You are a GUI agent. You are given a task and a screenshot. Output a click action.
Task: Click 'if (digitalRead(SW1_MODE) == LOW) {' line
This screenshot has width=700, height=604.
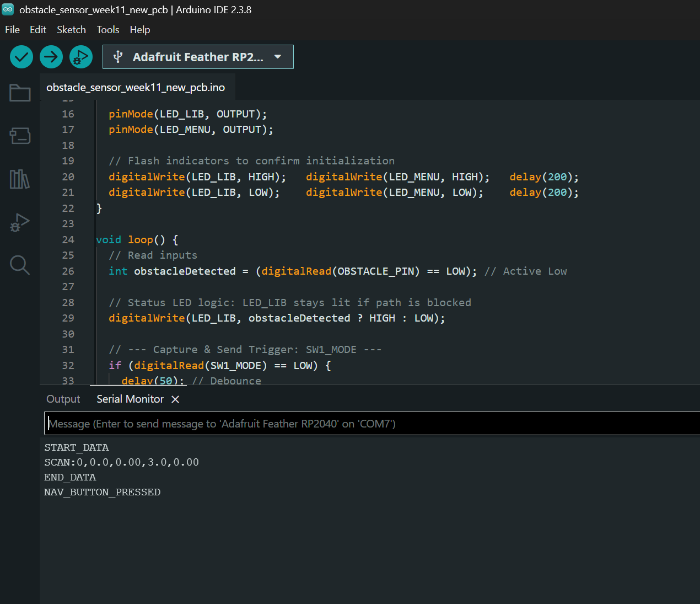pos(220,366)
